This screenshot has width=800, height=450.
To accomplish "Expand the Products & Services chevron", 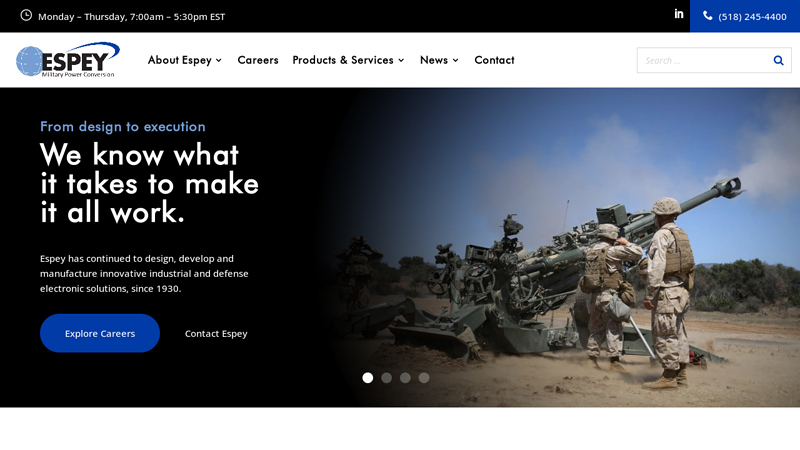I will [401, 60].
